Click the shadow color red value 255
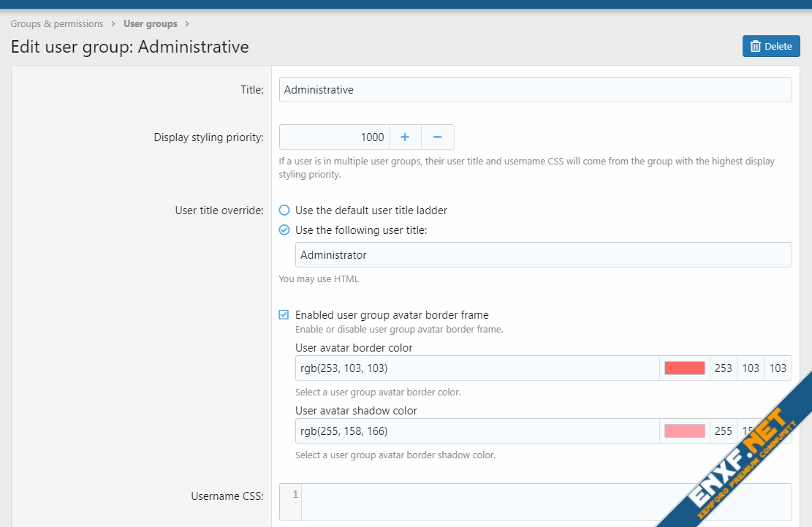The height and width of the screenshot is (527, 812). [723, 431]
